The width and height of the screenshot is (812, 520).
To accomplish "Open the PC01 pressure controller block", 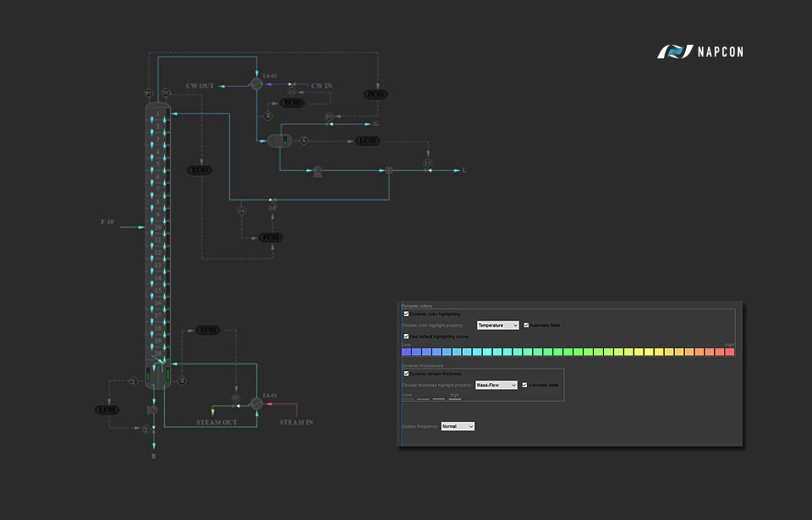I will 376,94.
